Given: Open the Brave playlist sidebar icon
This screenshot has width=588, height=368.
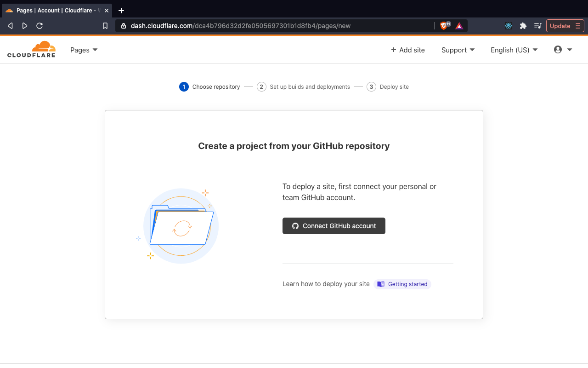Looking at the screenshot, I should pos(537,26).
